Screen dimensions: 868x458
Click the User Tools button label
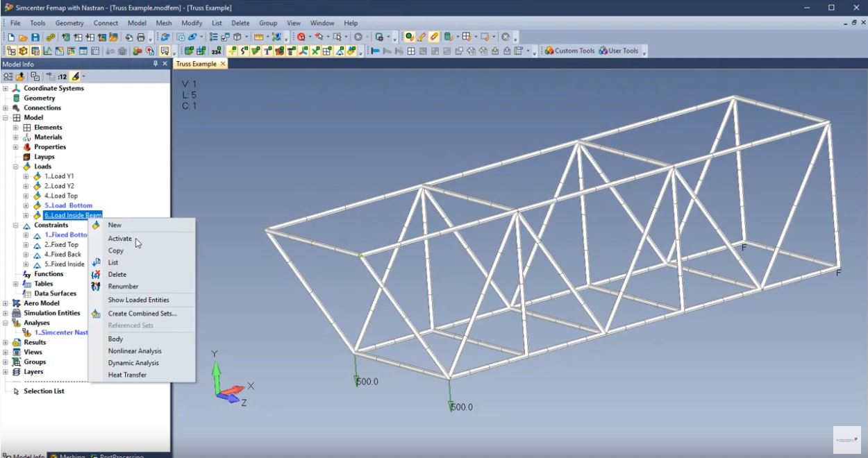(624, 51)
